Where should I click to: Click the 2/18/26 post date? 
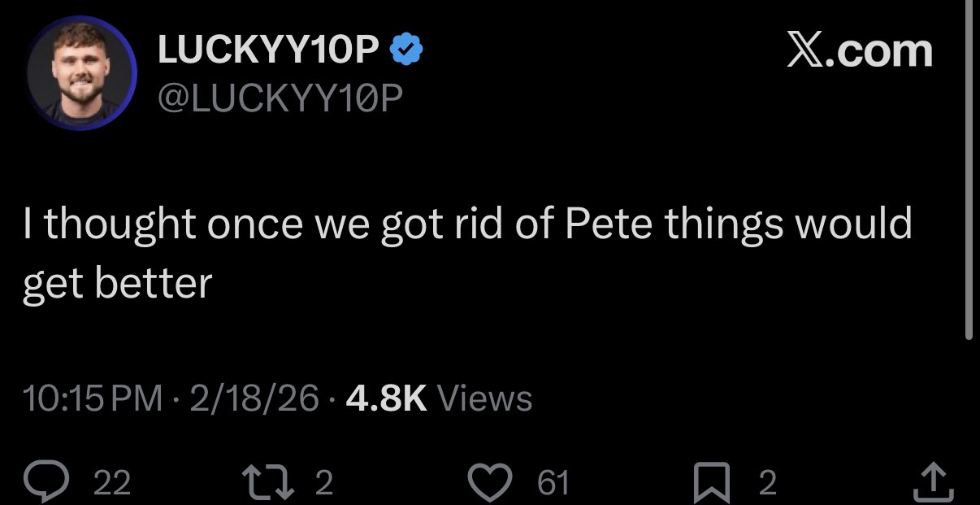point(254,398)
